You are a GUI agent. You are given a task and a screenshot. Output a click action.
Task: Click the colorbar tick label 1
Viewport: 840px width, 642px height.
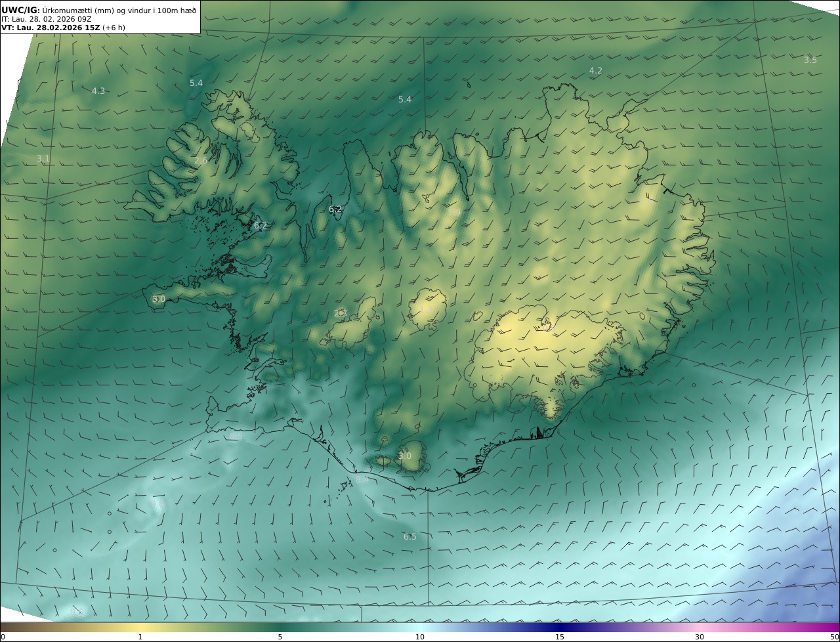pos(140,637)
